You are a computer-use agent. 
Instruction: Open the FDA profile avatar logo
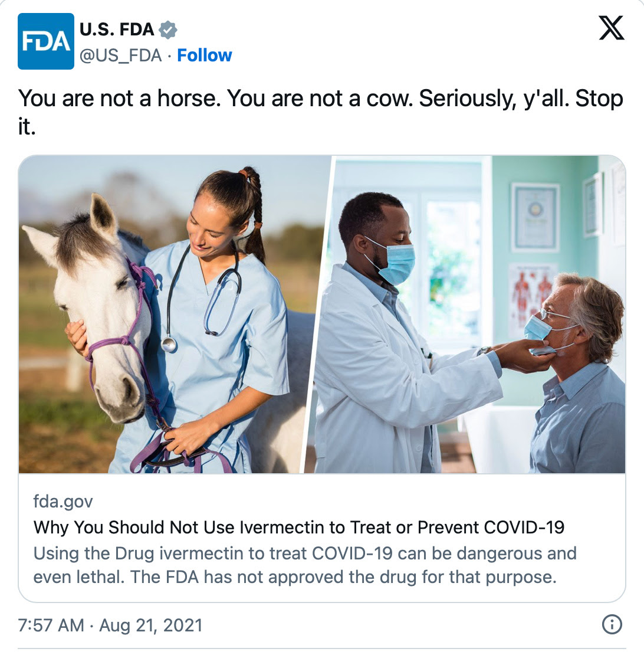tap(46, 41)
